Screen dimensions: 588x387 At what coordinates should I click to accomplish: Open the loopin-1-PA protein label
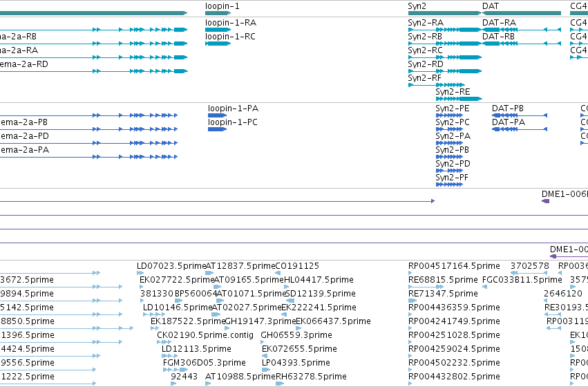point(234,108)
